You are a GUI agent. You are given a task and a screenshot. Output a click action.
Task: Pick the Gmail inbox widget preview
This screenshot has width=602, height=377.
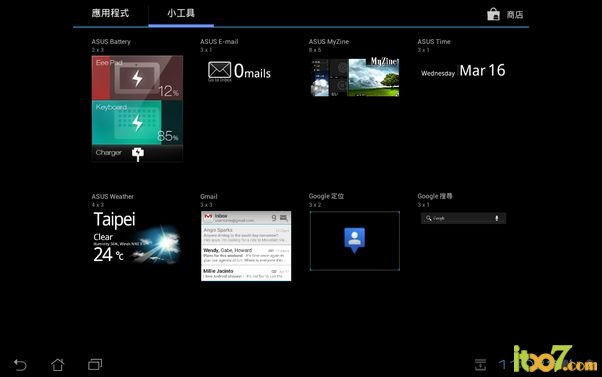click(246, 246)
